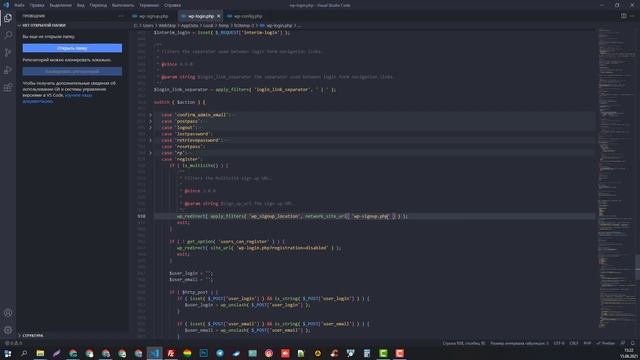The height and width of the screenshot is (360, 640).
Task: Click the line and column indicator
Action: (464, 343)
